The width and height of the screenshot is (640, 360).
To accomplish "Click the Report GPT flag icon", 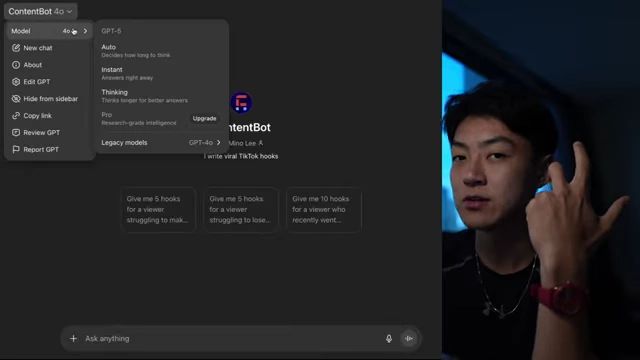I will [16, 149].
